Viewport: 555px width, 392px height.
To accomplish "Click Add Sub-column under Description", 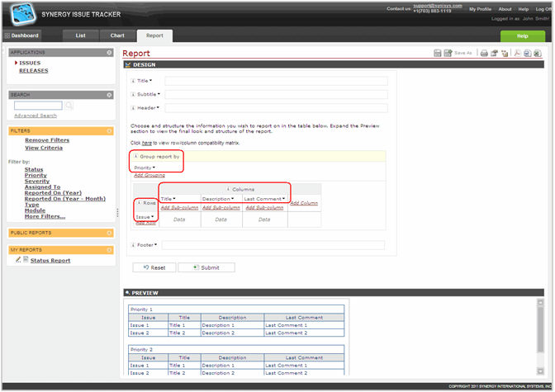I will coord(221,208).
